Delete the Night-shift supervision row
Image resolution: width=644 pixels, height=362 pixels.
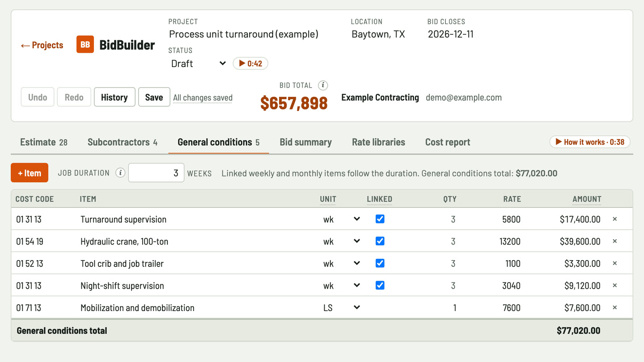pos(614,286)
